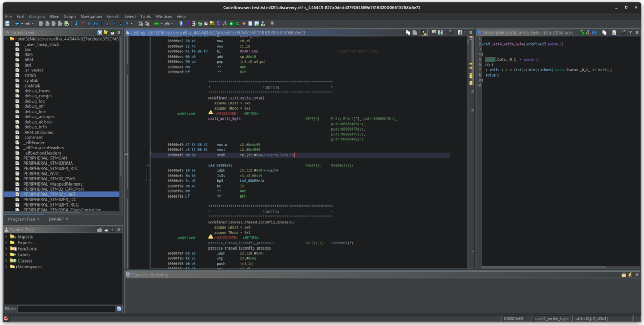This screenshot has width=644, height=325.
Task: Select the Disassemble 'D' icon in the toolbar
Action: [95, 24]
